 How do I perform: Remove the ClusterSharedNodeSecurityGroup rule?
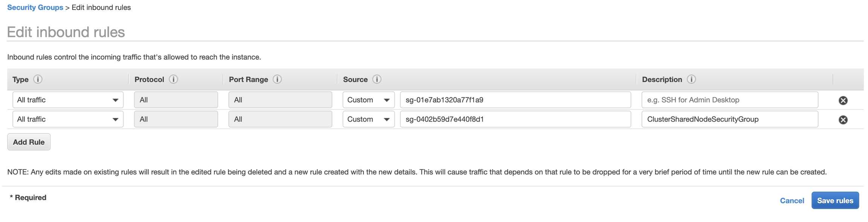(843, 120)
